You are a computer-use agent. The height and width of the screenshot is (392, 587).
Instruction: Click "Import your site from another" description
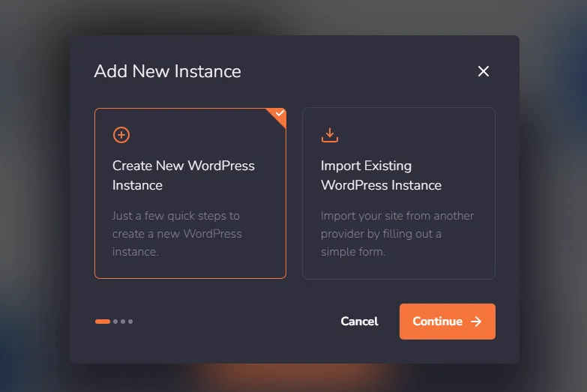coord(397,234)
